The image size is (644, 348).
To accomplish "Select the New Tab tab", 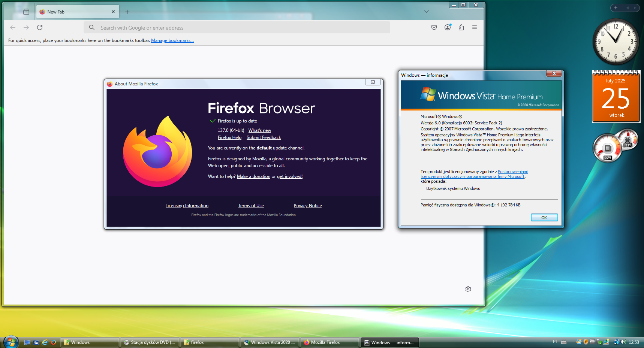I will (78, 12).
